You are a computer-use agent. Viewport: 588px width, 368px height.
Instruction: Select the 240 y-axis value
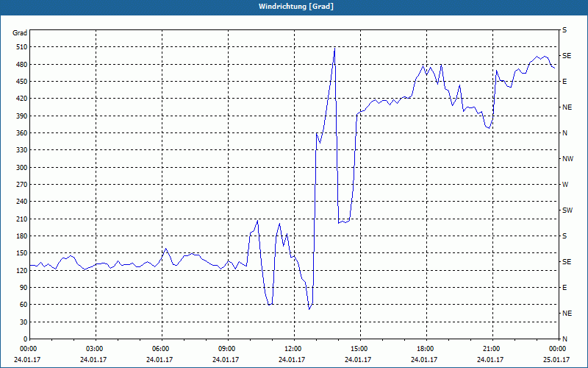pyautogui.click(x=22, y=202)
